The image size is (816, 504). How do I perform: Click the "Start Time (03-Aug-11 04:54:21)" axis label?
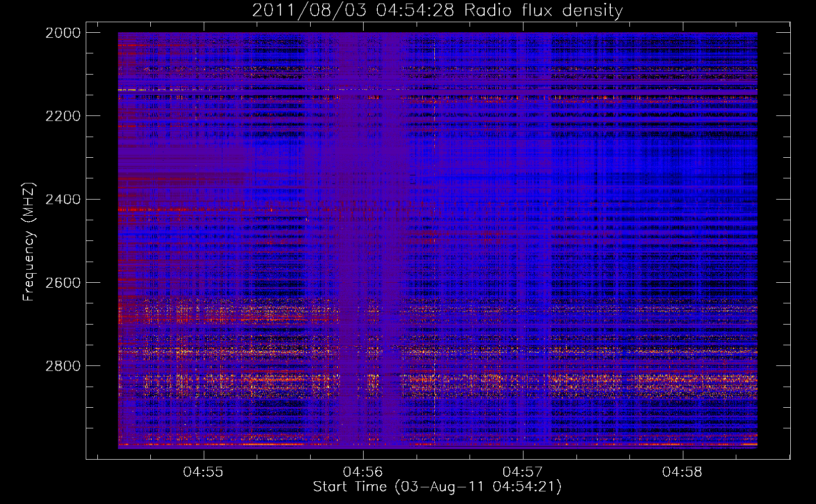tap(437, 487)
